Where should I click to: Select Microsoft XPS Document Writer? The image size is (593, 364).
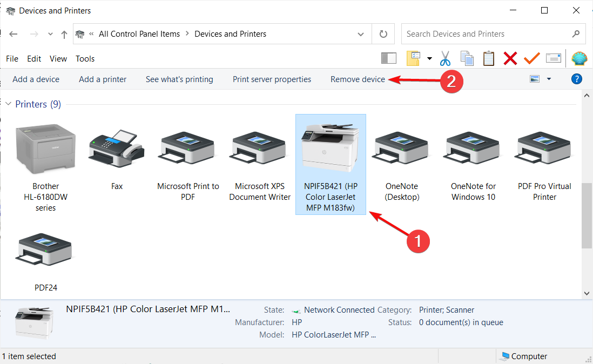click(259, 164)
